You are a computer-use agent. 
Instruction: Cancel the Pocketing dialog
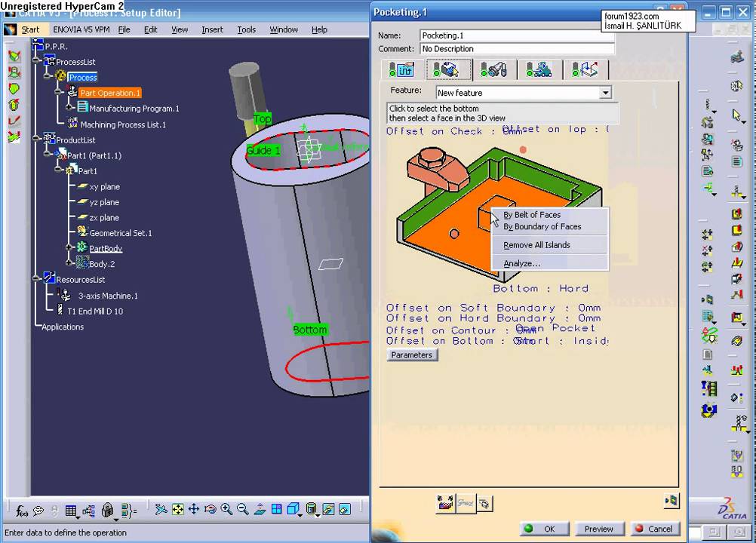(655, 529)
